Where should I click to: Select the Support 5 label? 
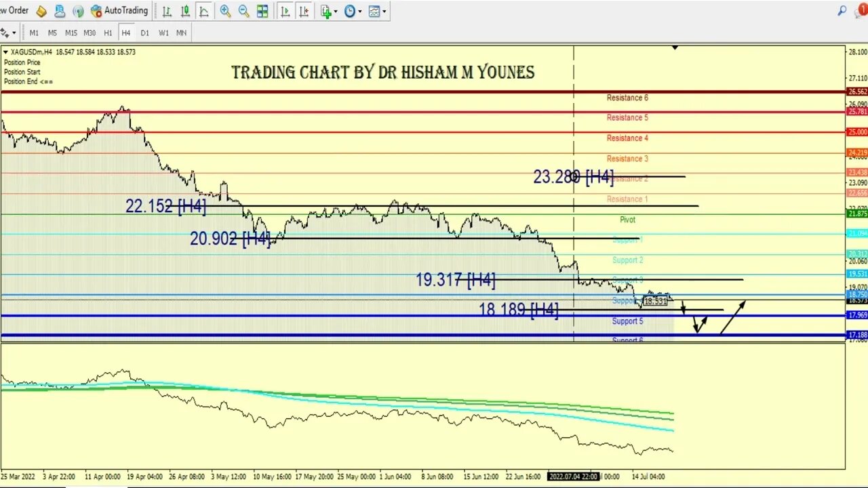627,321
